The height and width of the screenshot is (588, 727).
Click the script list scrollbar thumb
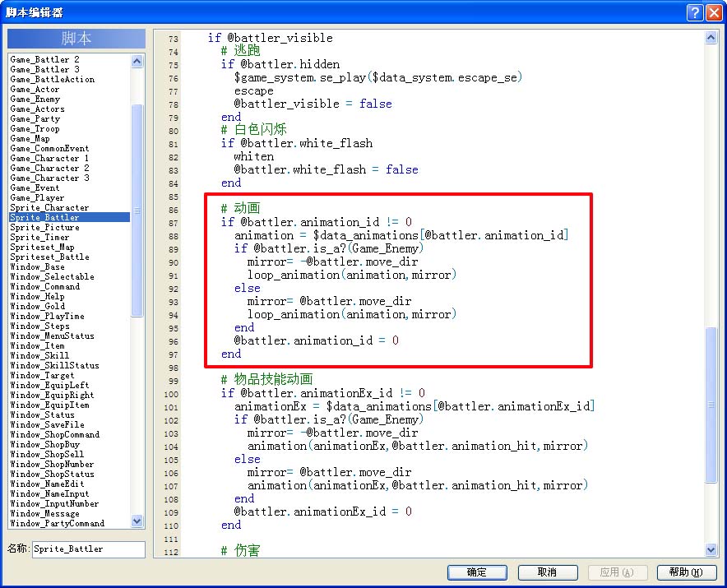point(137,211)
